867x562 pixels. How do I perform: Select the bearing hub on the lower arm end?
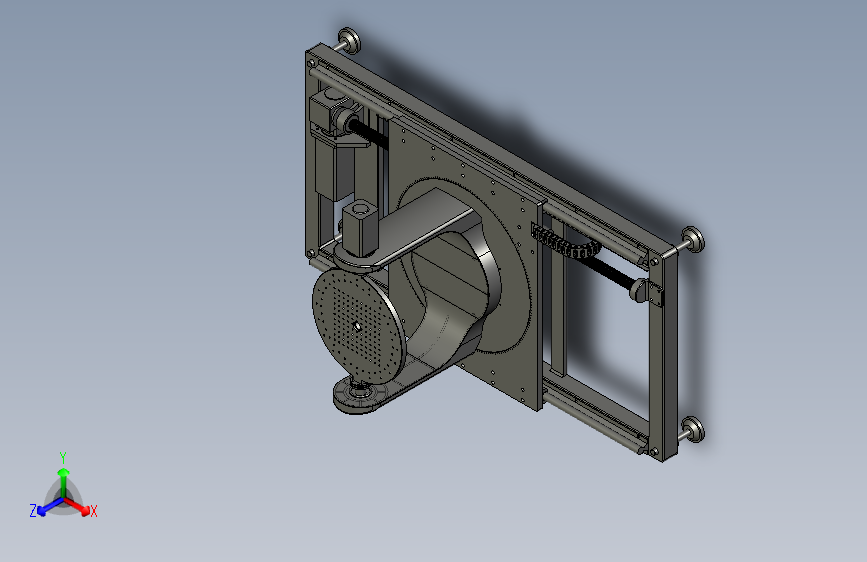pos(359,393)
